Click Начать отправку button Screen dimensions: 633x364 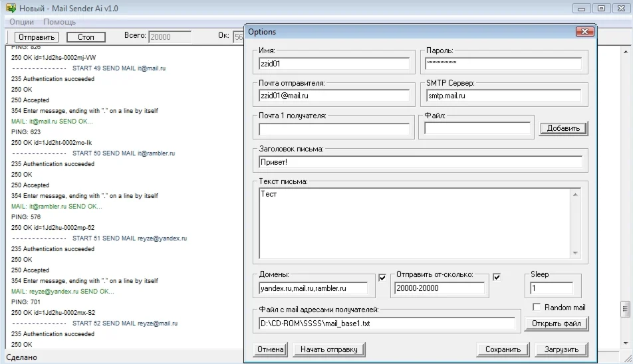[x=329, y=349]
